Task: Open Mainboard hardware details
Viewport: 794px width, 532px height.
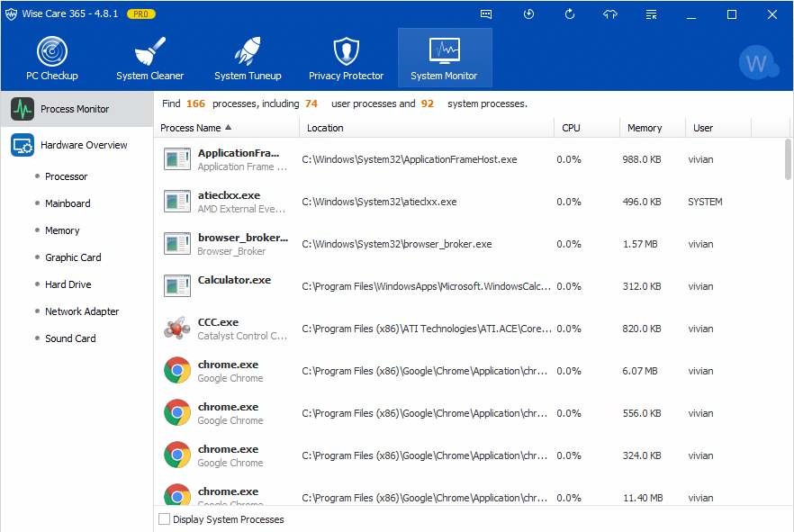Action: 68,203
